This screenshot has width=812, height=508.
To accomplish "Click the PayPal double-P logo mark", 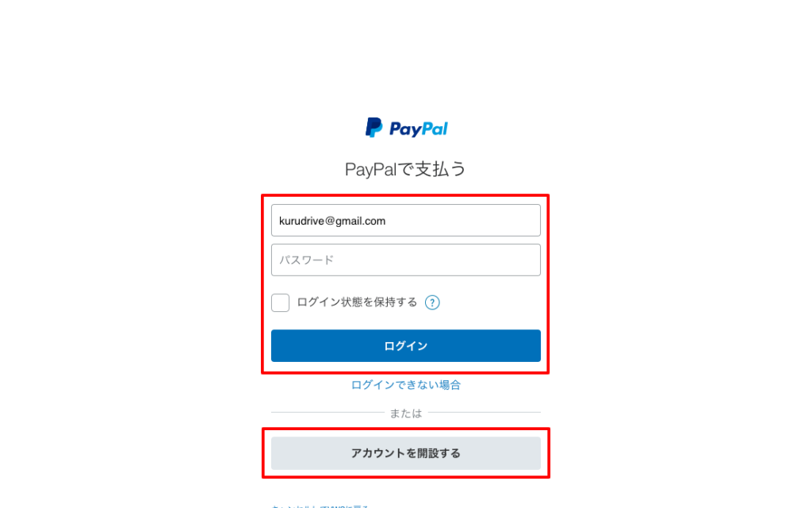I will click(x=374, y=128).
